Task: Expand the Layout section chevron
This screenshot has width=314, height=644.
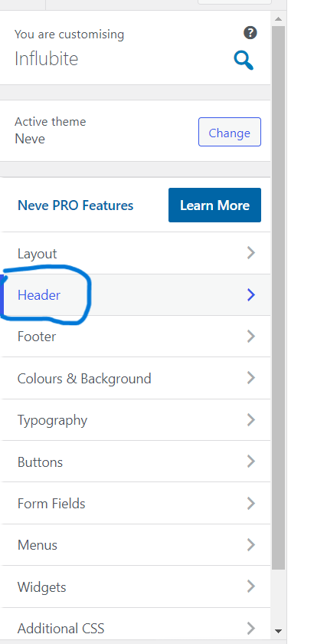Action: click(x=251, y=253)
